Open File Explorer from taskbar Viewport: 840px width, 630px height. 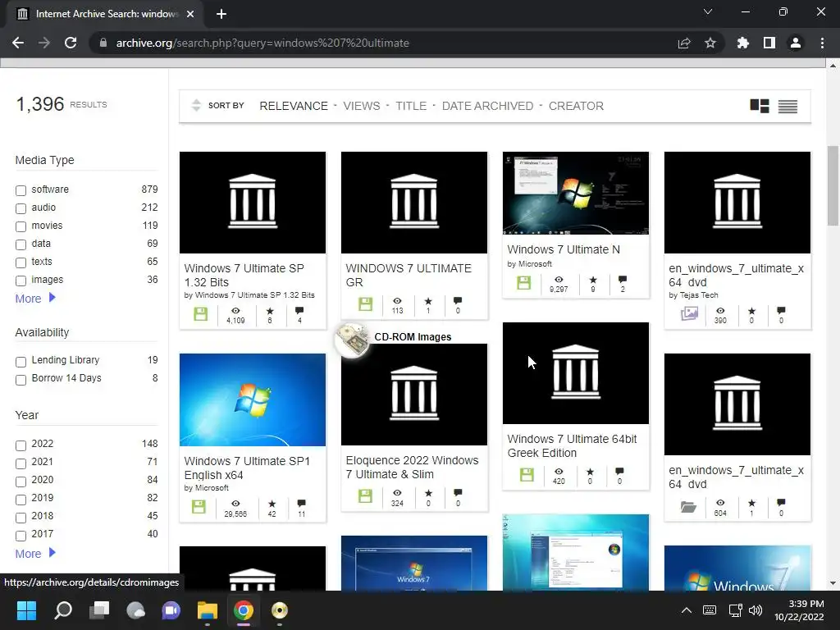tap(207, 610)
